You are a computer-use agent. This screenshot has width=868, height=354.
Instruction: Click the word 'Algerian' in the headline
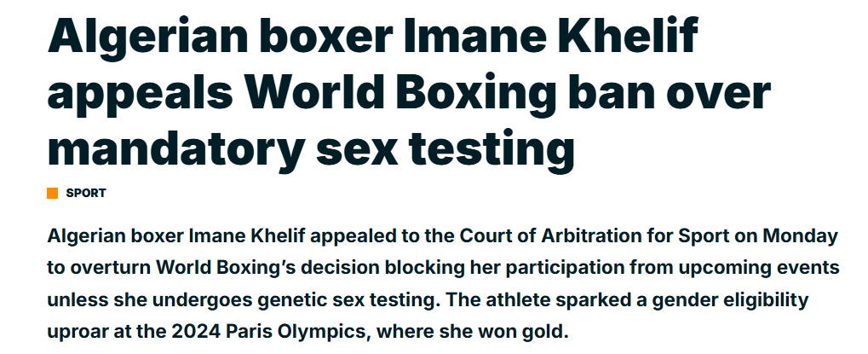coord(147,38)
